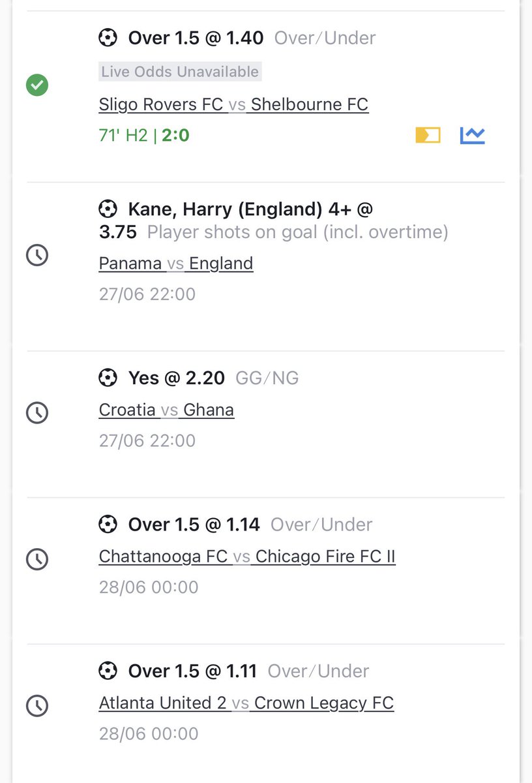The image size is (532, 783).
Task: Open the Shelbourne FC team link
Action: [310, 104]
